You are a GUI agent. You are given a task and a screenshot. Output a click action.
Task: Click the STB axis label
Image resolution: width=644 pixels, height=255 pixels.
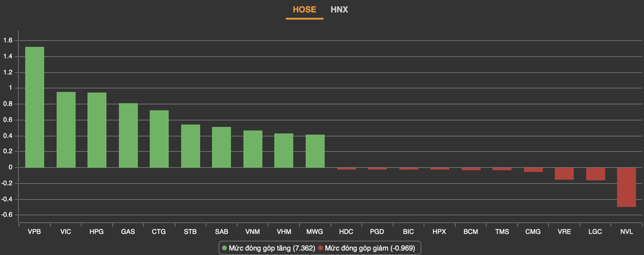point(191,232)
